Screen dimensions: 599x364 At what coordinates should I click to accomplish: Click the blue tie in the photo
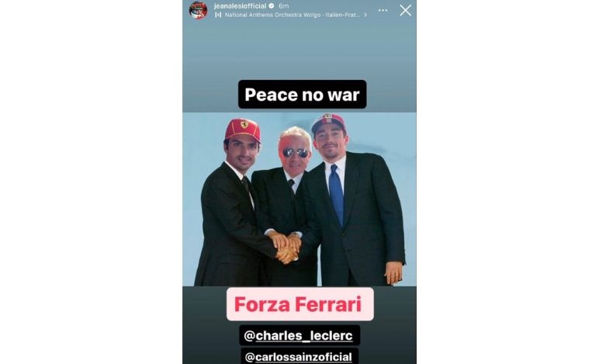tap(336, 194)
